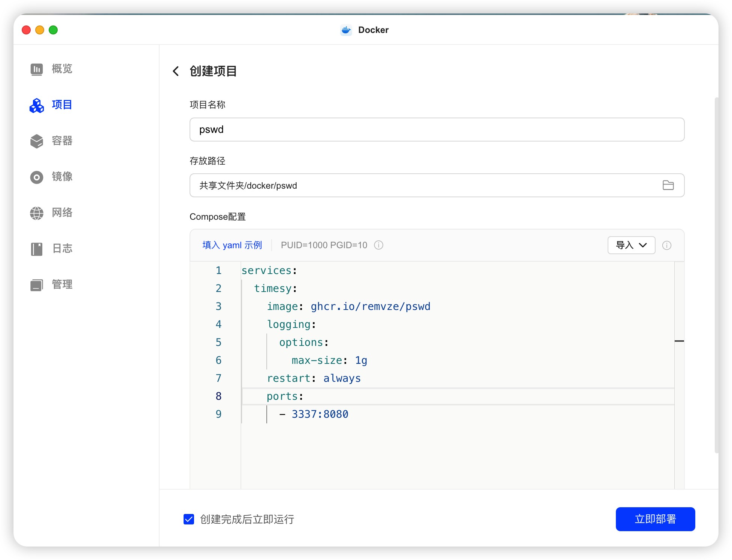This screenshot has width=732, height=560.
Task: Click the Projects (项目) cubes icon
Action: (x=36, y=105)
